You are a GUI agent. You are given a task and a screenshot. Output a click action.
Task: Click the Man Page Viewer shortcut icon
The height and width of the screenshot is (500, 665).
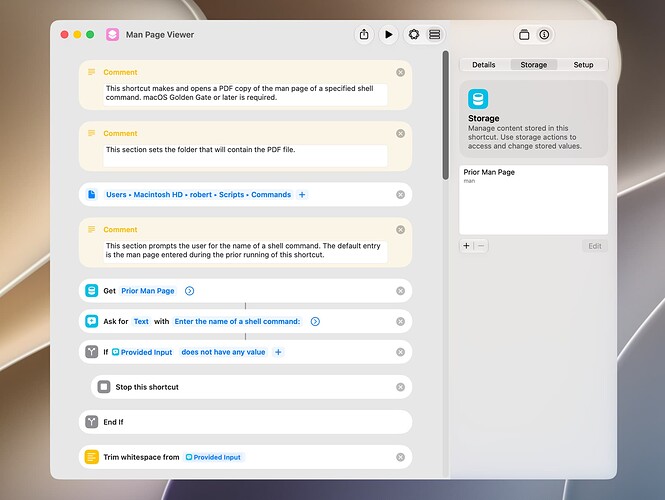click(x=112, y=34)
